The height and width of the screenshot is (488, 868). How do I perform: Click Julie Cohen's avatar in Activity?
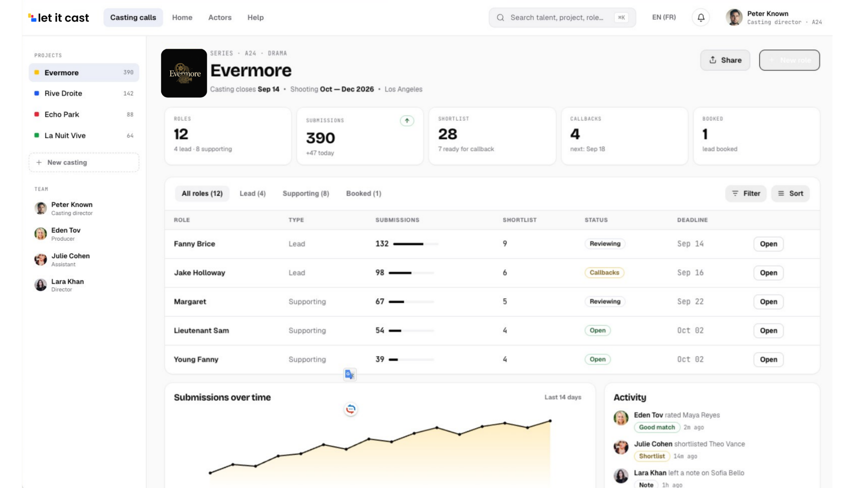pos(621,447)
